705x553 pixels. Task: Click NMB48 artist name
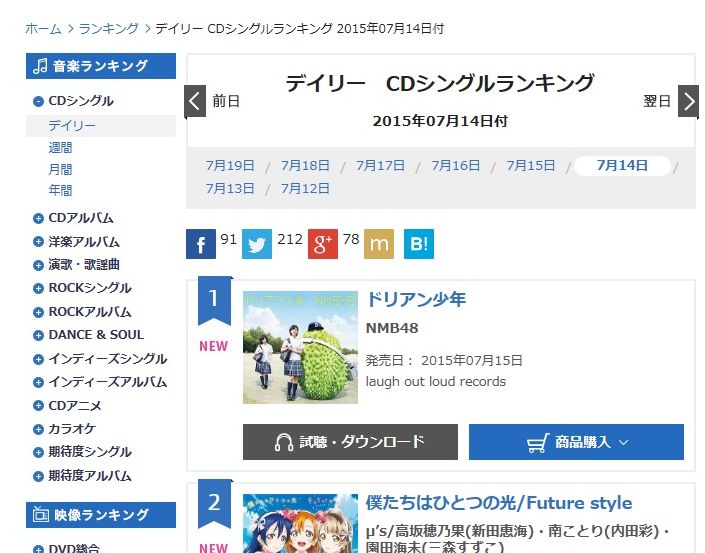pos(392,329)
